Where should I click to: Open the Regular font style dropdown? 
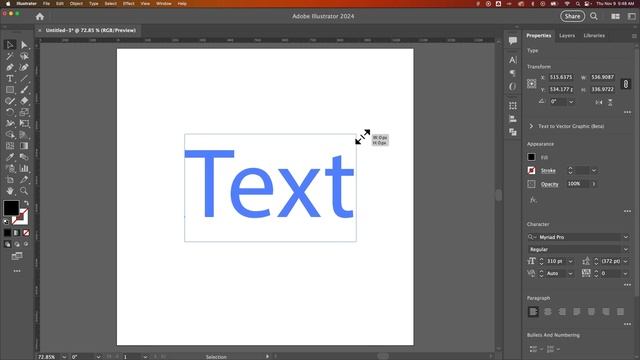(626, 249)
